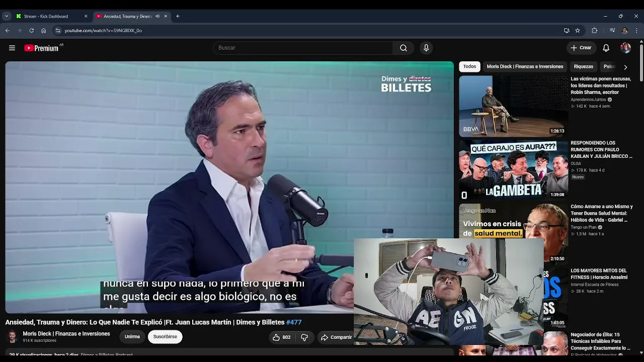Mute the Ansiedad, Trauma y Dinero tab

pos(157,16)
